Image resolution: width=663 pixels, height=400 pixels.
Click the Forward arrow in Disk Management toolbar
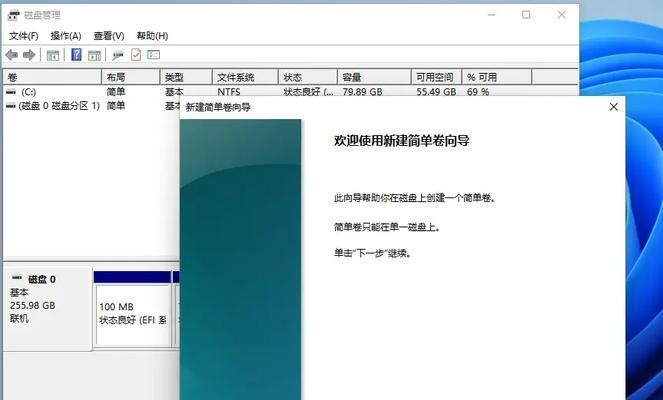tap(29, 55)
